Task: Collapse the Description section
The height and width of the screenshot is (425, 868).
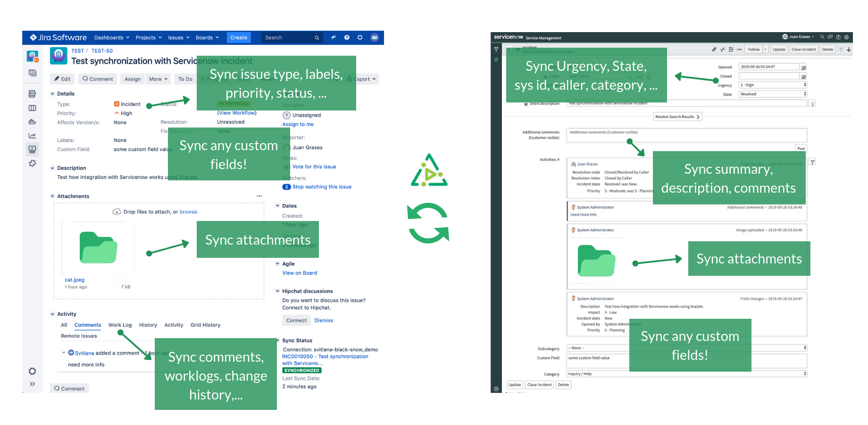Action: [x=52, y=168]
